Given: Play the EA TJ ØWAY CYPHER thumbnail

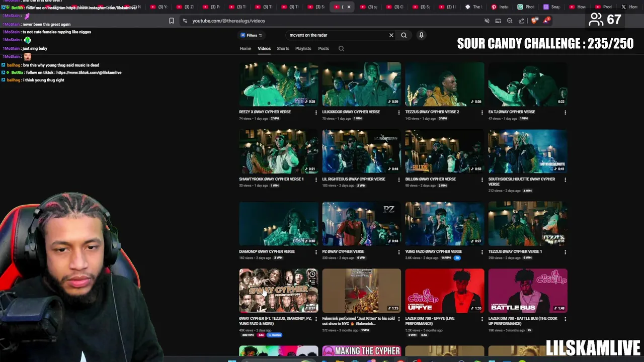Looking at the screenshot, I should pyautogui.click(x=528, y=84).
